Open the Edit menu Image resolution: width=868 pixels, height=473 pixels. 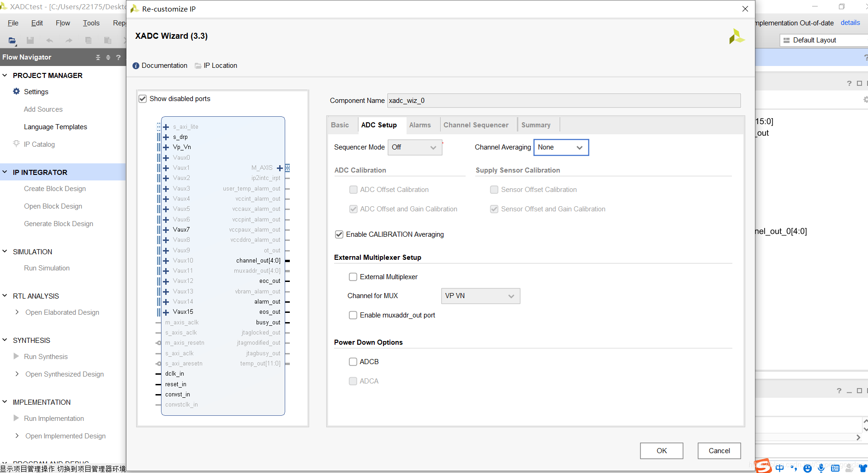coord(37,23)
